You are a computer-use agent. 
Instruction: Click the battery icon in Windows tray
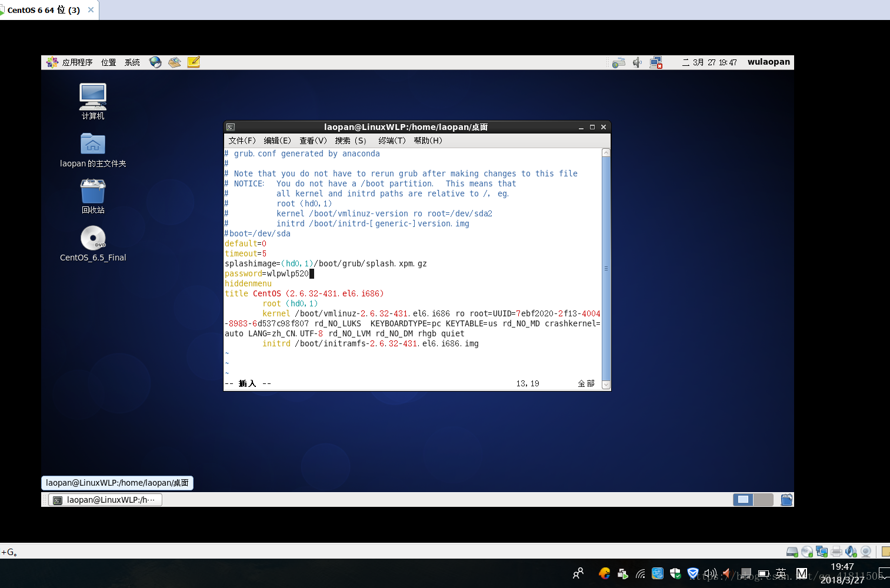click(764, 573)
